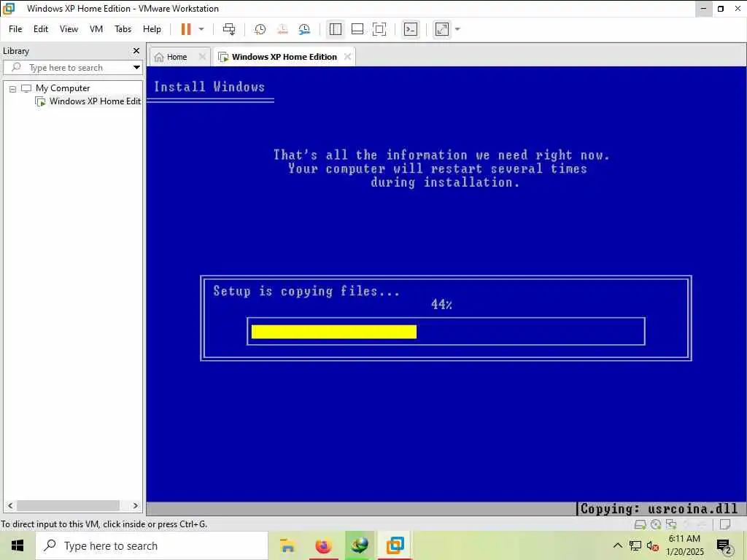
Task: Click the yellow setup progress bar
Action: 334,332
